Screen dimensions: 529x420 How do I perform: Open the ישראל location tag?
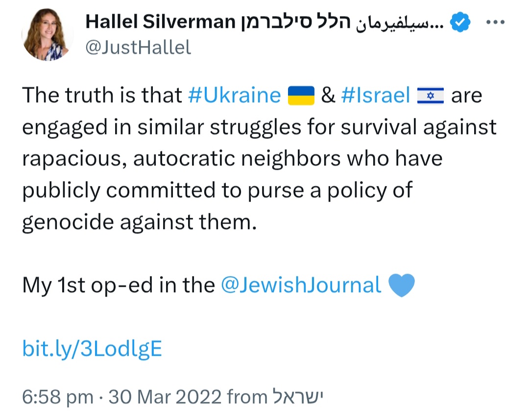298,396
